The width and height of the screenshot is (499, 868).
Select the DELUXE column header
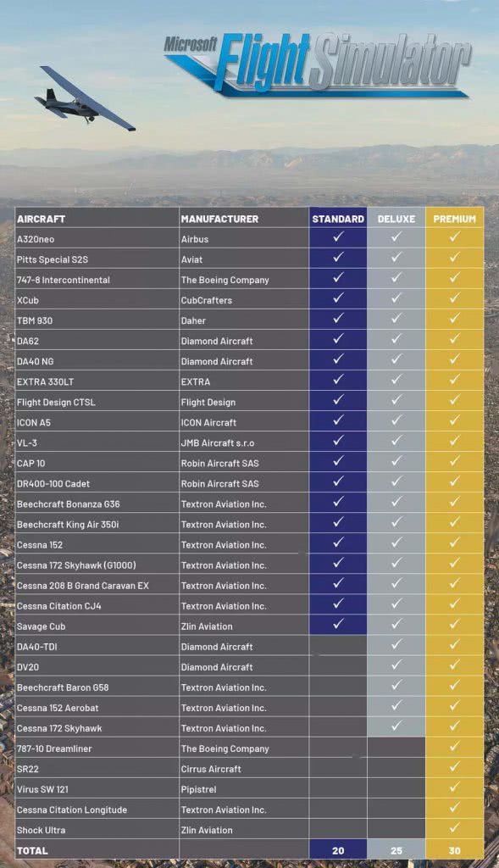coord(396,219)
